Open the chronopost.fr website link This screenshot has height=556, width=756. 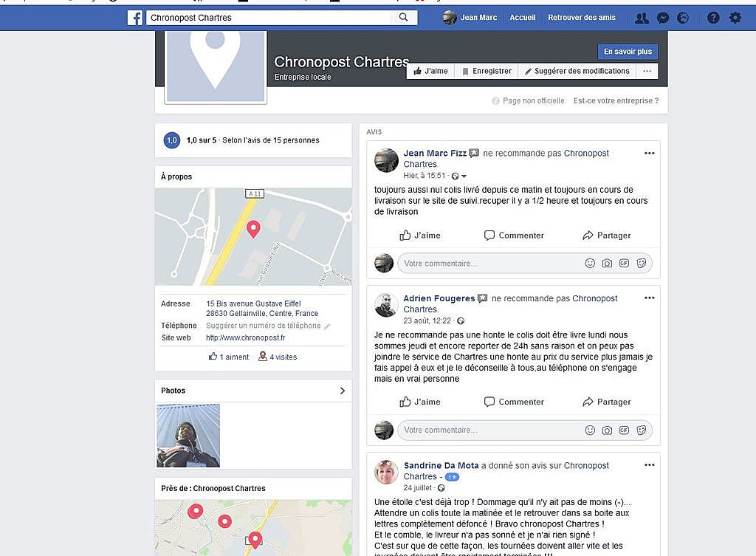click(245, 337)
